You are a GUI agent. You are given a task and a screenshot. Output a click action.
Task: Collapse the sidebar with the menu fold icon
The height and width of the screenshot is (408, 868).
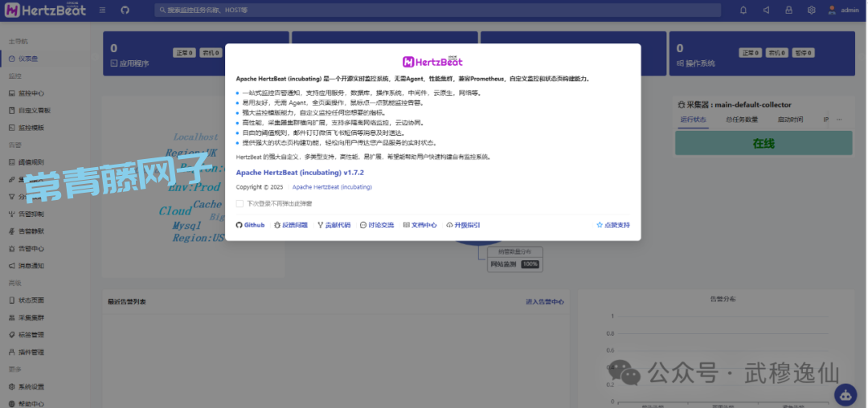pos(102,10)
